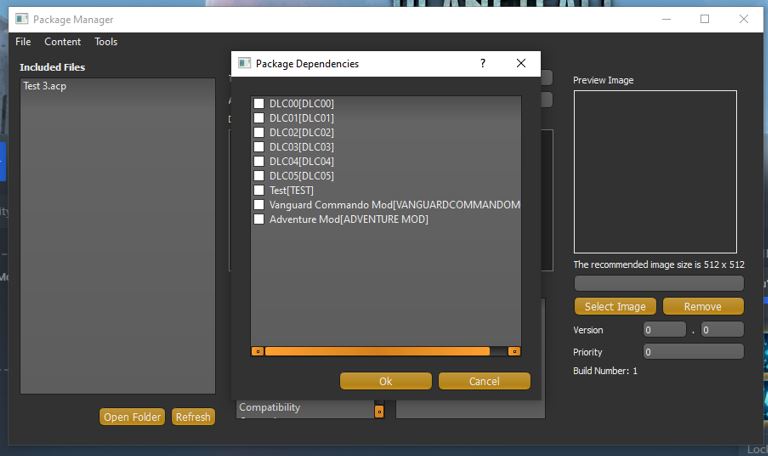The height and width of the screenshot is (456, 768).
Task: Open the Content menu
Action: [62, 42]
